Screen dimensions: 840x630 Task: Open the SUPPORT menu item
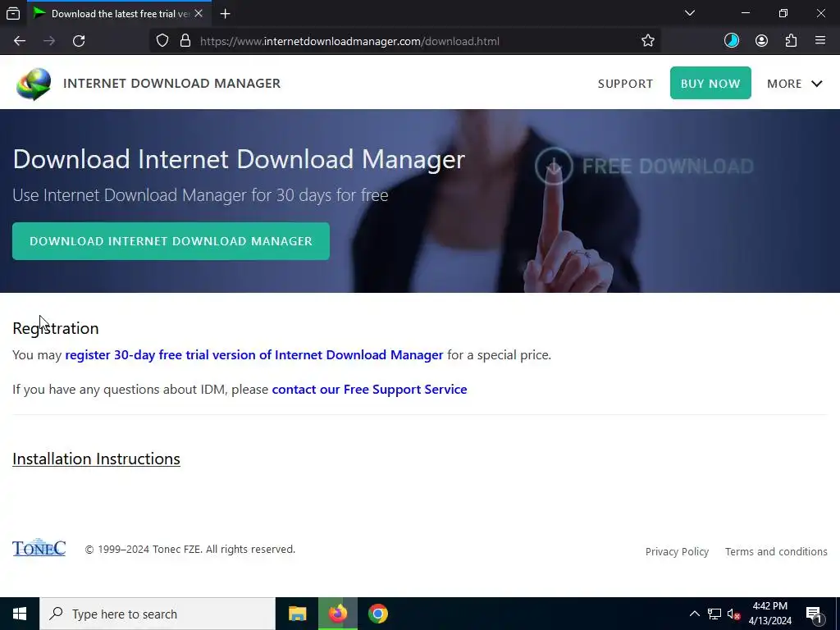click(x=625, y=84)
